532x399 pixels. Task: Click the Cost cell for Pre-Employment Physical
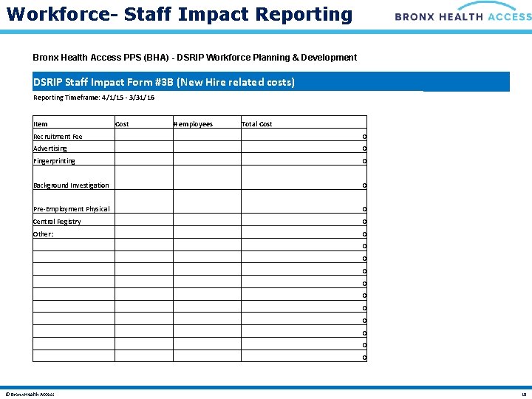(144, 202)
